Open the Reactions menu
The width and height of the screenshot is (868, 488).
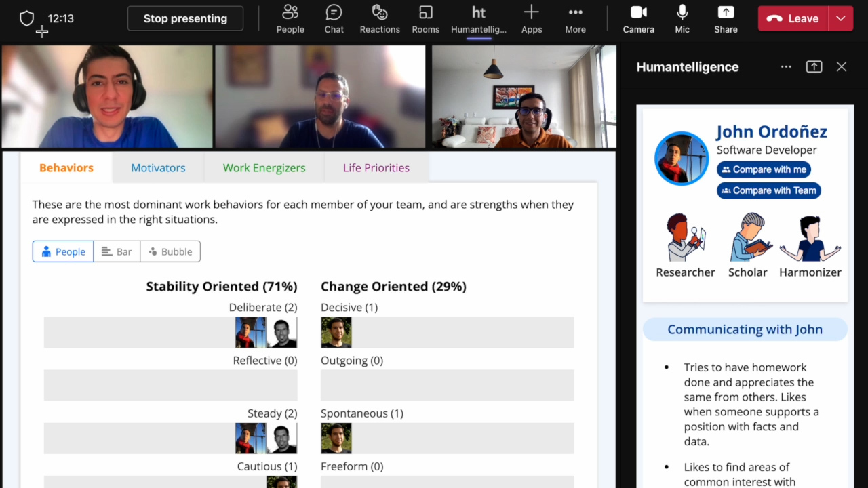[380, 19]
